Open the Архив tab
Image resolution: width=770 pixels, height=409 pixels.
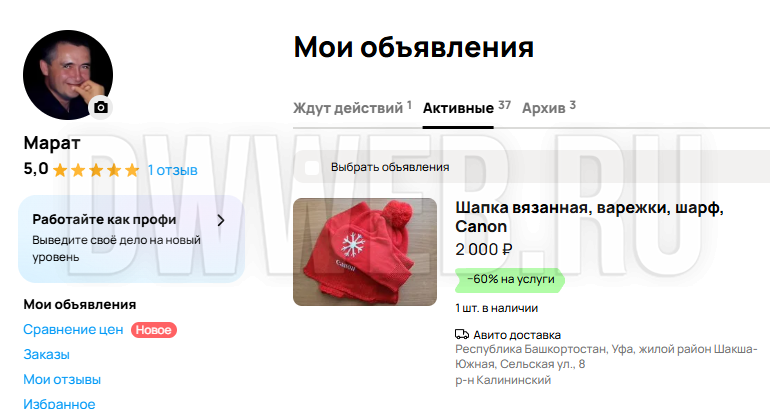click(x=549, y=108)
